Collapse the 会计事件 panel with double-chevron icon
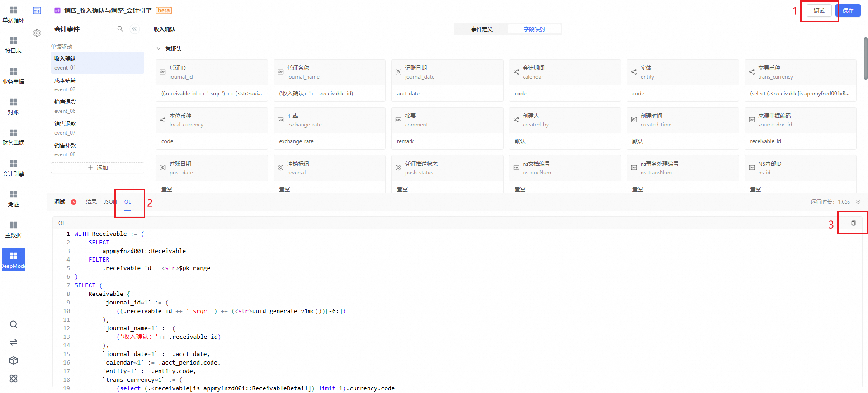The width and height of the screenshot is (868, 393). point(135,29)
